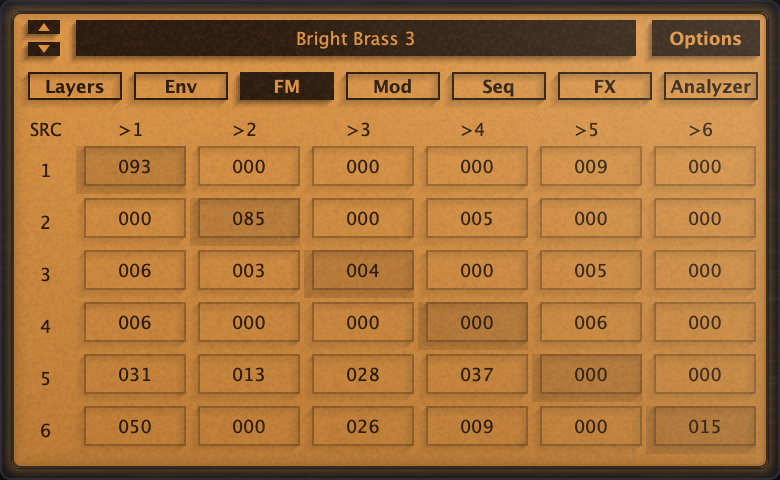The image size is (780, 480).
Task: Click source 5 to >4 cell 037
Action: tap(477, 374)
